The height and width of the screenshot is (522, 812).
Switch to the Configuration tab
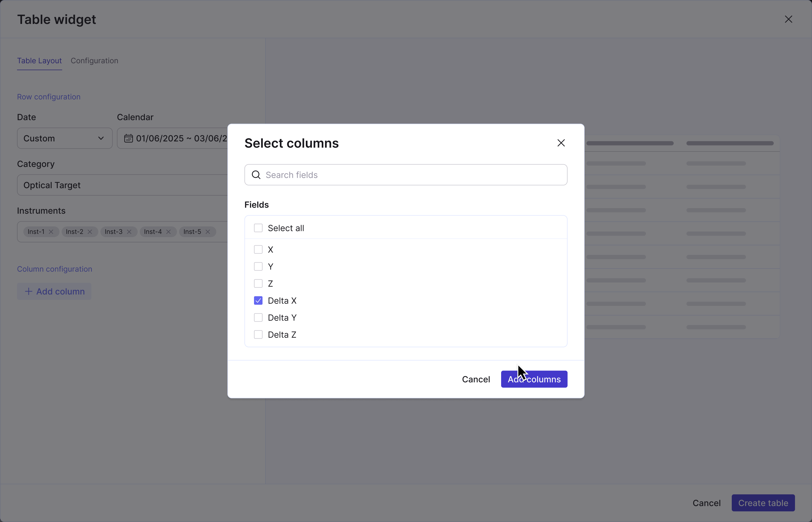click(x=94, y=61)
